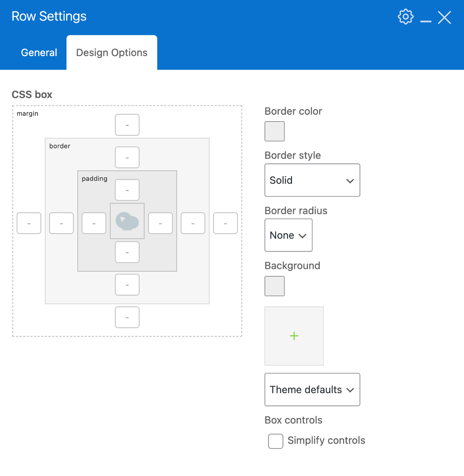
Task: Click the margin bottom input field
Action: [x=127, y=317]
